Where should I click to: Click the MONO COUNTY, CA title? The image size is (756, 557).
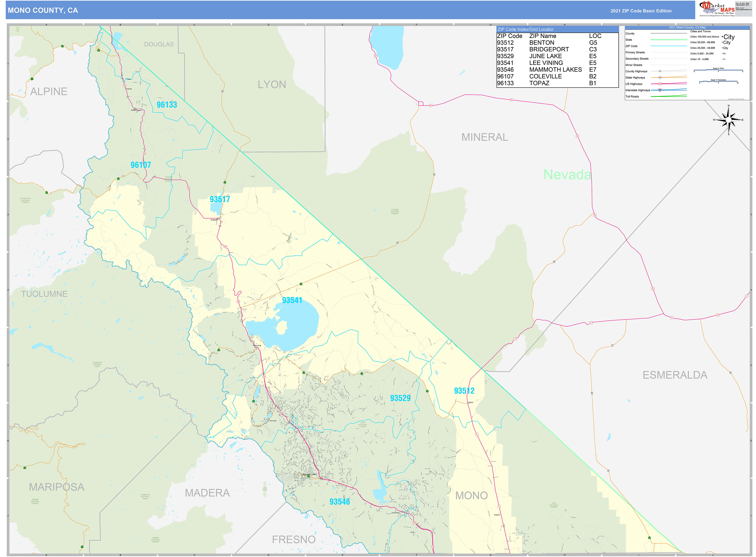(43, 10)
